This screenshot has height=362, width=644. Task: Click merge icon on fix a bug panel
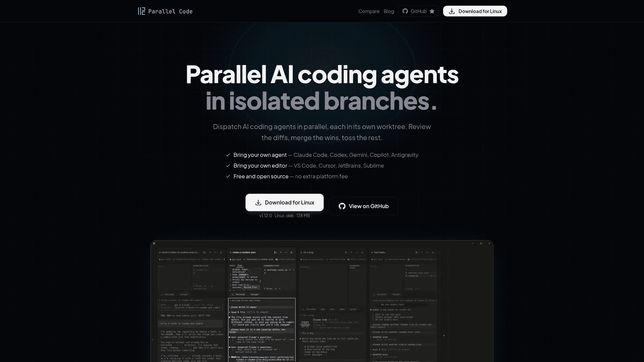346,252
